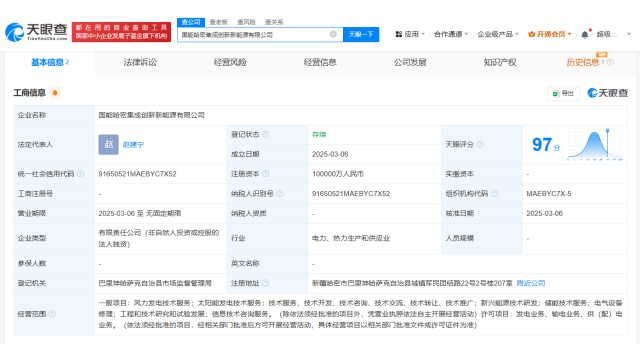Viewport: 640px width, 360px height.
Task: Click the Tianyancha logo
Action: [36, 32]
